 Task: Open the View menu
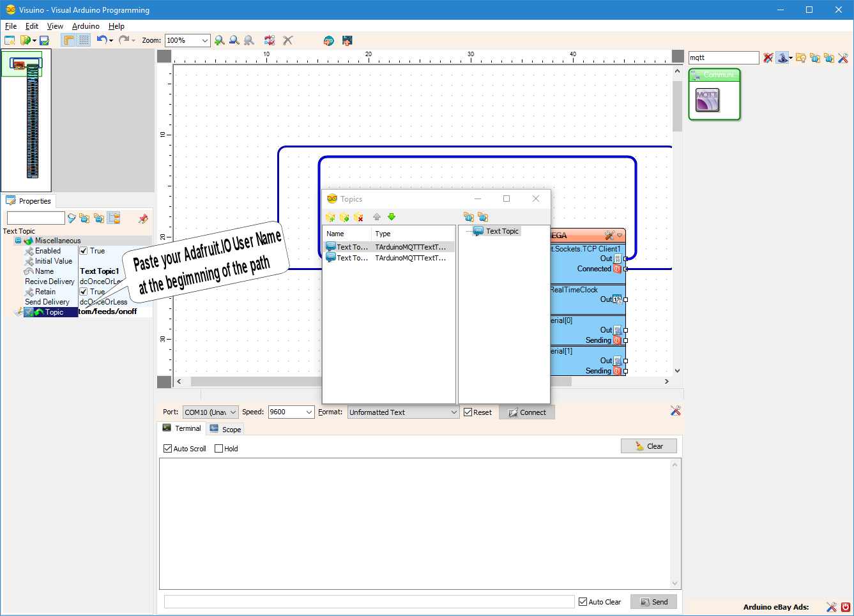click(55, 26)
